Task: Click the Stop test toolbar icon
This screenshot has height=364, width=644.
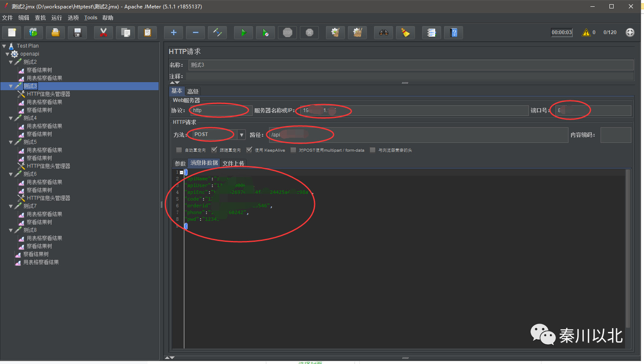Action: pos(287,32)
